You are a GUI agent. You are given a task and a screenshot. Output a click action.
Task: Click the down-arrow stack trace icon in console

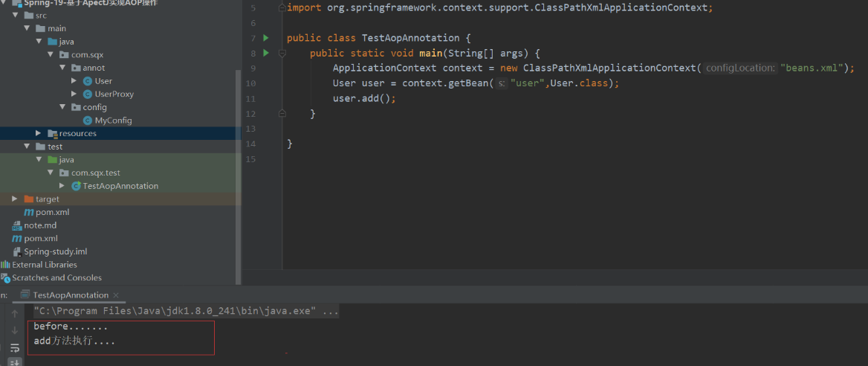(15, 330)
